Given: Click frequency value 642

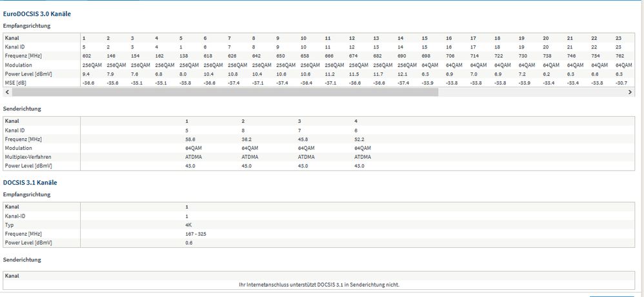Looking at the screenshot, I should [x=257, y=56].
